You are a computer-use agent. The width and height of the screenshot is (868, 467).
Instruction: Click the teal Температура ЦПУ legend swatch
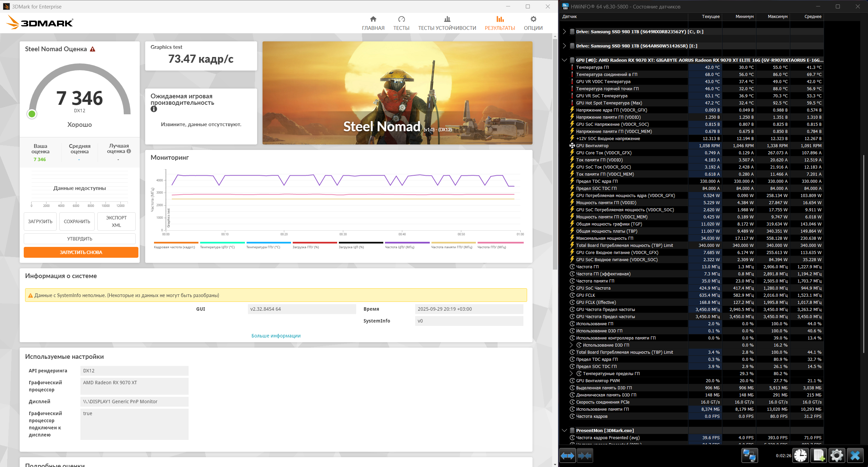tap(223, 242)
